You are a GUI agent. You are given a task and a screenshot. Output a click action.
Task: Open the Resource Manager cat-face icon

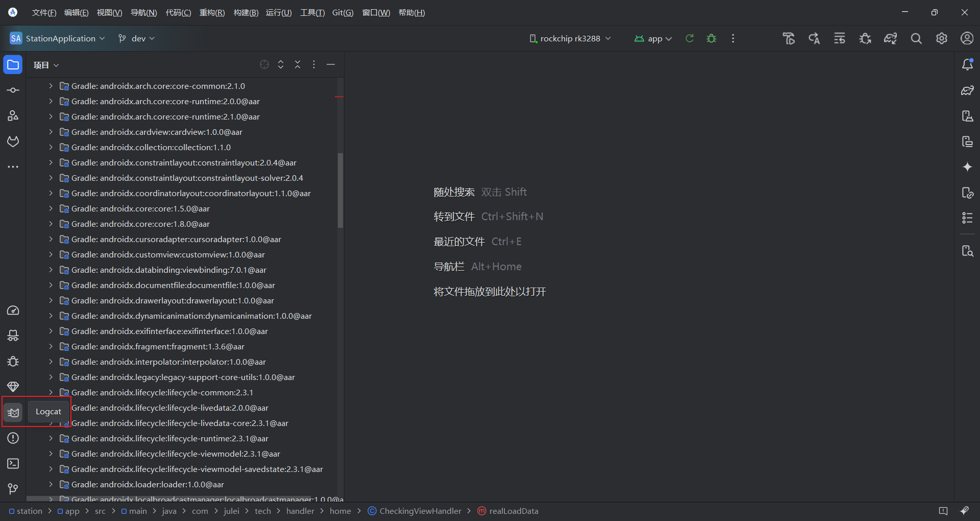point(13,141)
